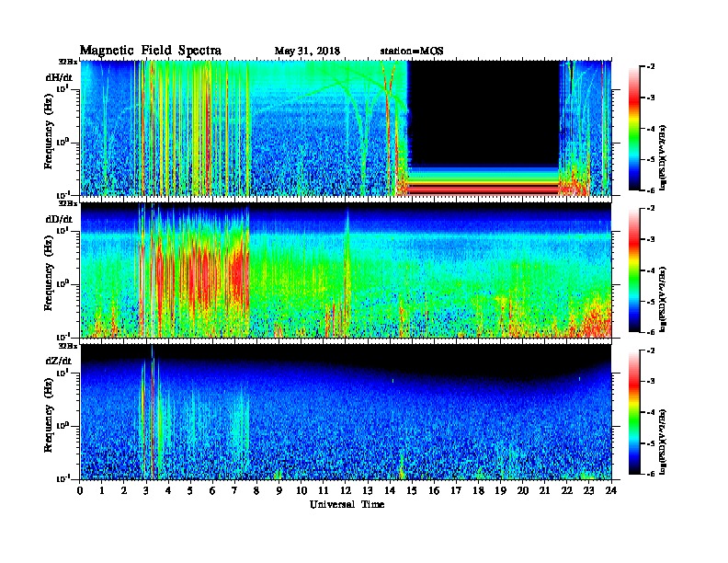
Task: Click hour '23' on the time axis
Action: click(x=589, y=490)
